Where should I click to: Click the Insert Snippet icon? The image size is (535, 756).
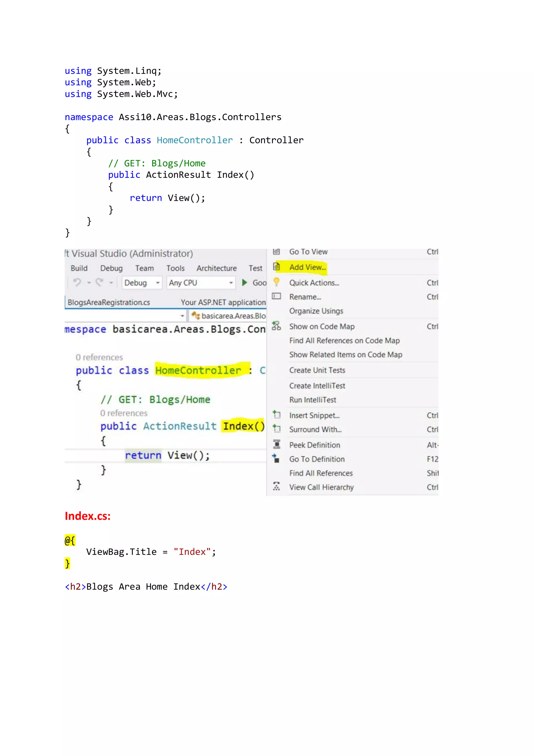click(x=276, y=414)
